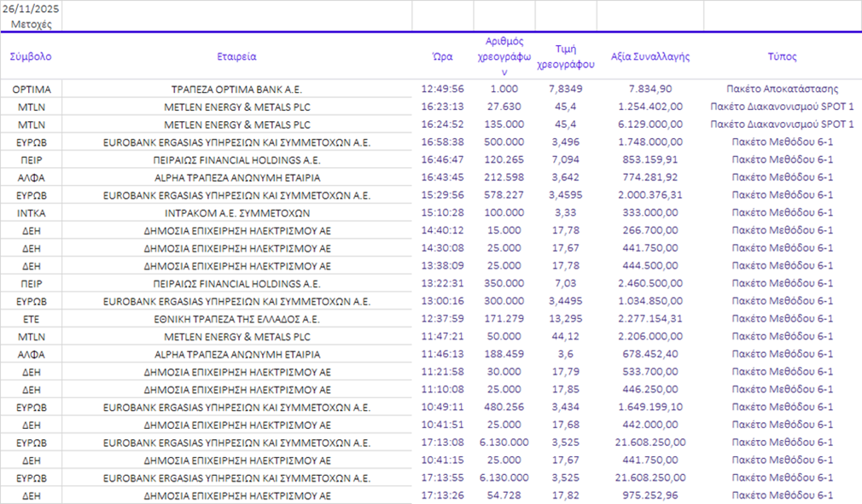Click the Μετοχές label cell

pyautogui.click(x=31, y=24)
